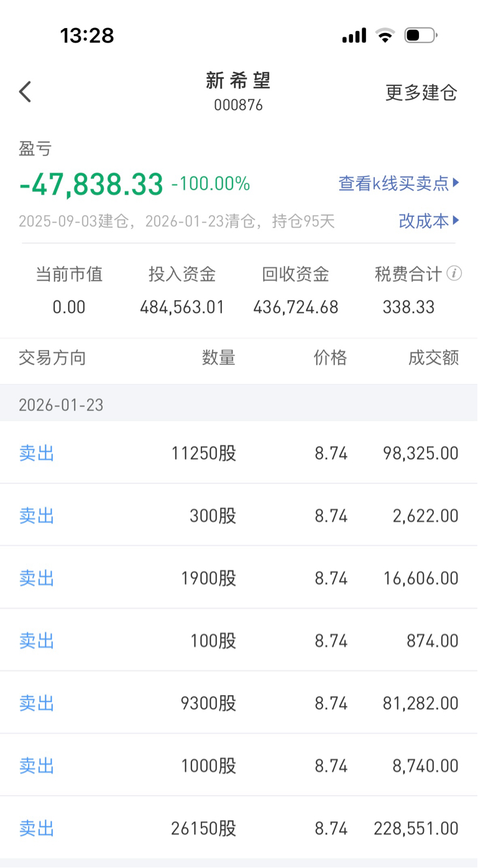The image size is (478, 868).
Task: Tap the current value 0.00
Action: (x=69, y=307)
